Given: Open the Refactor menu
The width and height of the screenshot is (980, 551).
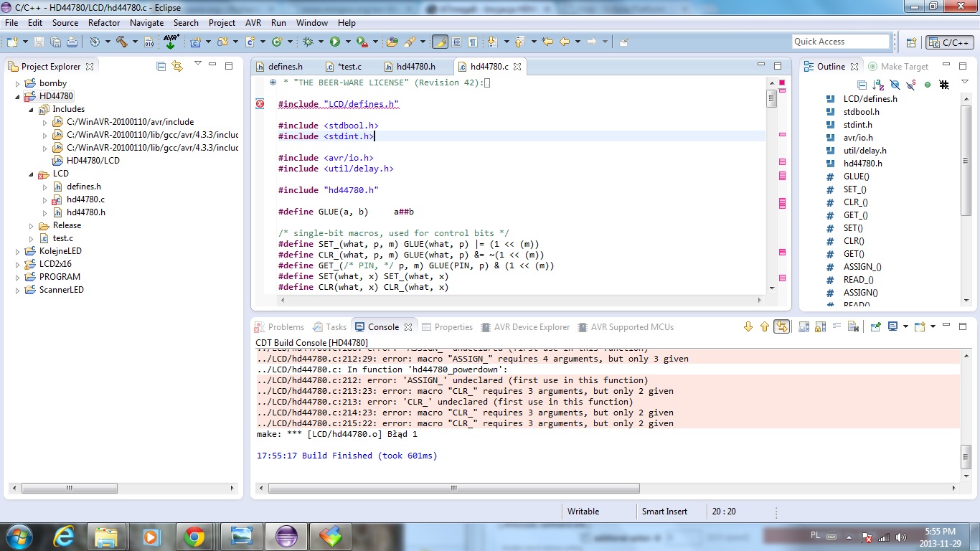Looking at the screenshot, I should (x=104, y=23).
